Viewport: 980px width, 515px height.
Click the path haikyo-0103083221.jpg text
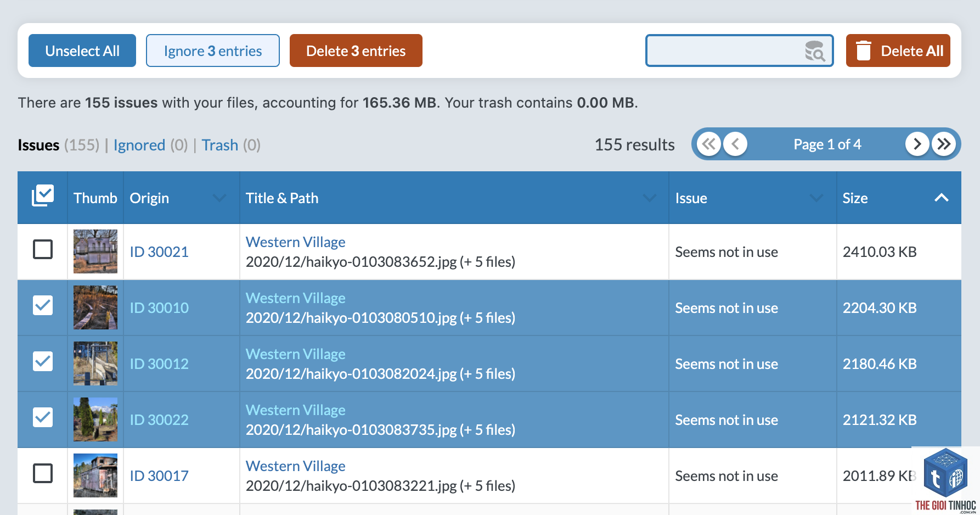(x=381, y=486)
